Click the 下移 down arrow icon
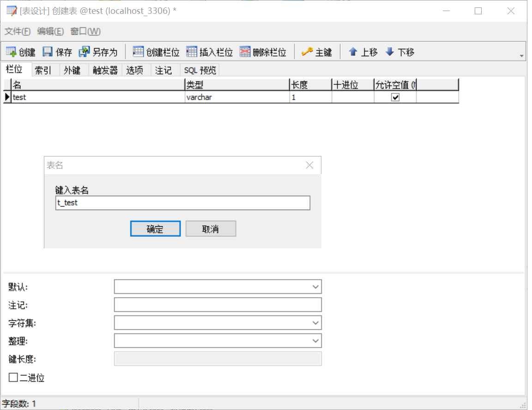 click(x=390, y=52)
